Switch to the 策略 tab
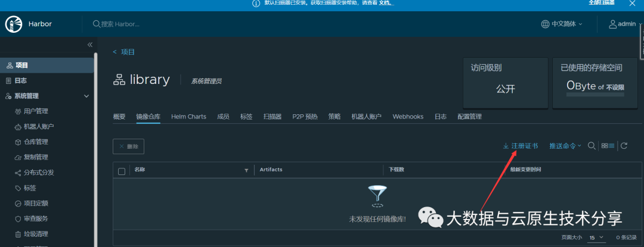Screen dimensions: 644x247 click(335, 117)
